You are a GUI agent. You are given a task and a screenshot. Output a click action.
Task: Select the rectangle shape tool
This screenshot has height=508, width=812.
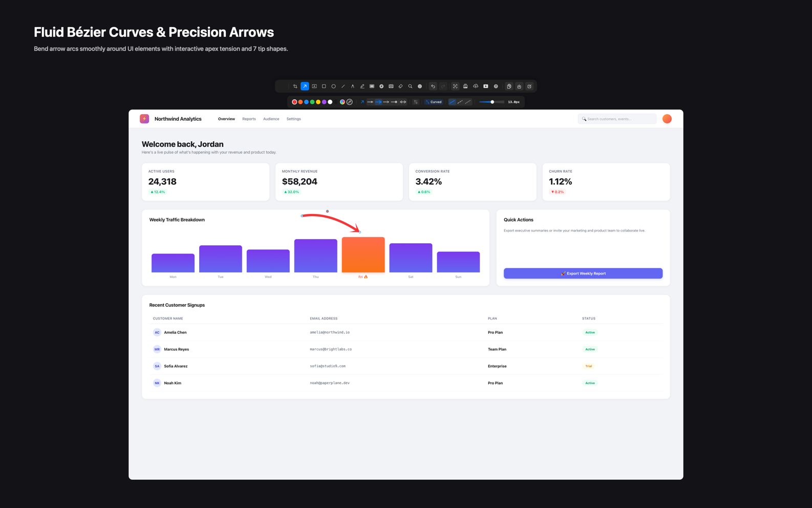[x=324, y=86]
